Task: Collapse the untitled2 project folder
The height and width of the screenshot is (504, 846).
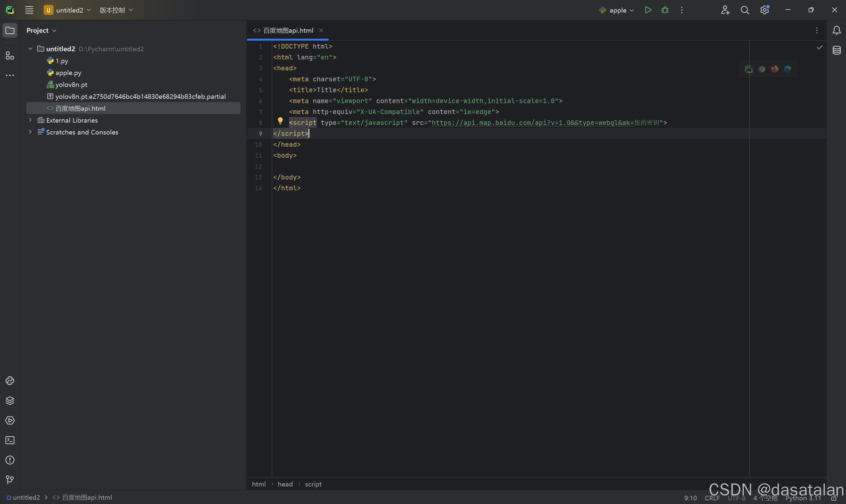Action: pos(30,49)
